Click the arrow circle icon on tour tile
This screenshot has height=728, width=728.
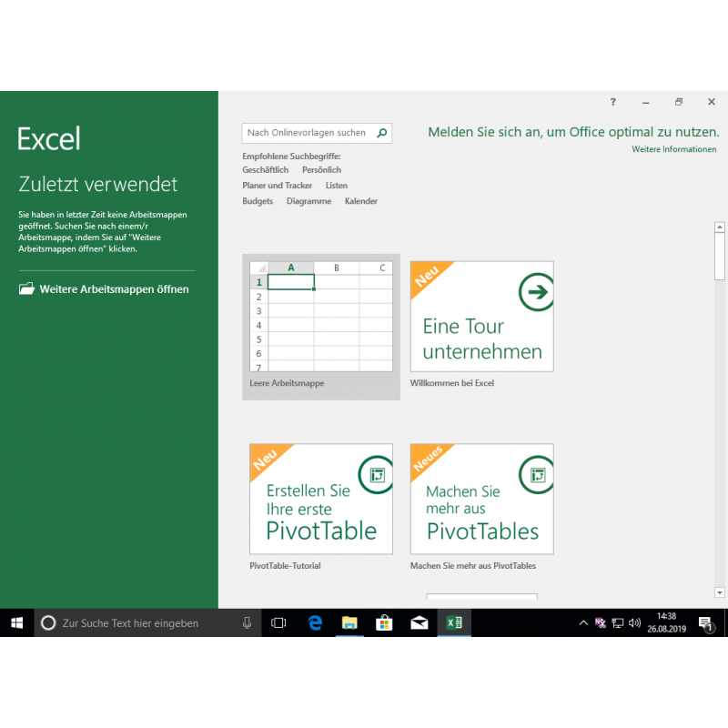pos(536,292)
